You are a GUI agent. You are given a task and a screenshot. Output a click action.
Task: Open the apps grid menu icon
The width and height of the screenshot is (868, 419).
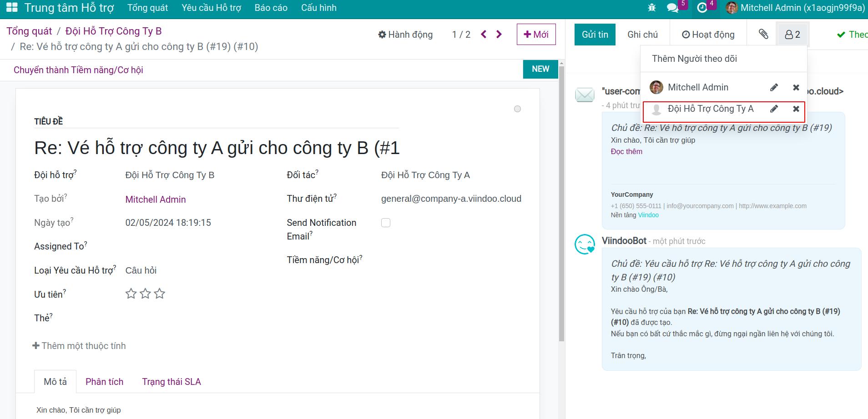pyautogui.click(x=12, y=8)
